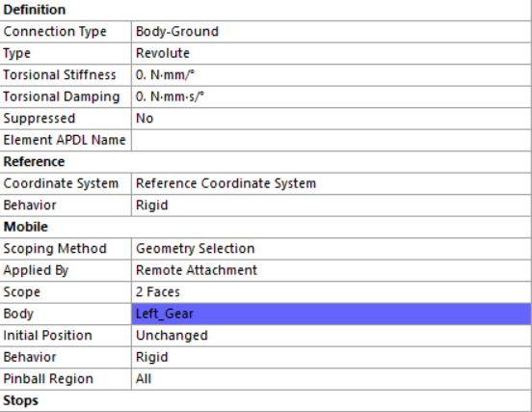532x412 pixels.
Task: Select the Connection Type Body-Ground field
Action: coord(332,32)
